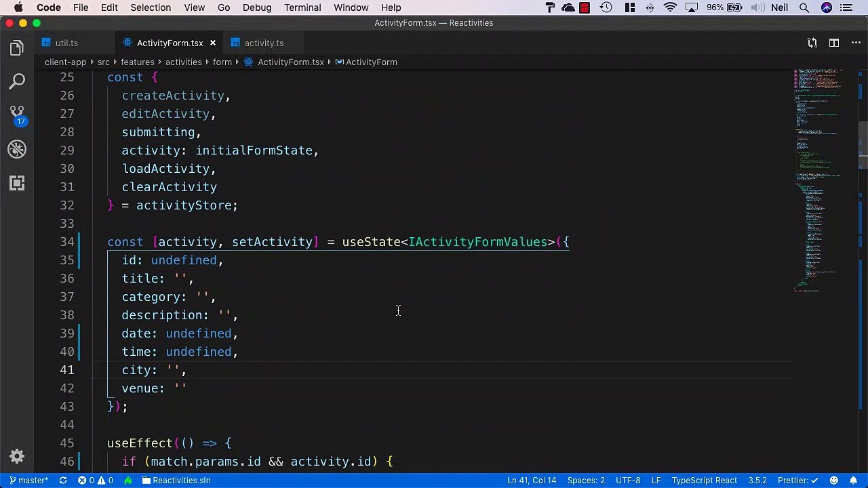The image size is (868, 488).
Task: Synchronize changes in status bar
Action: tap(63, 481)
